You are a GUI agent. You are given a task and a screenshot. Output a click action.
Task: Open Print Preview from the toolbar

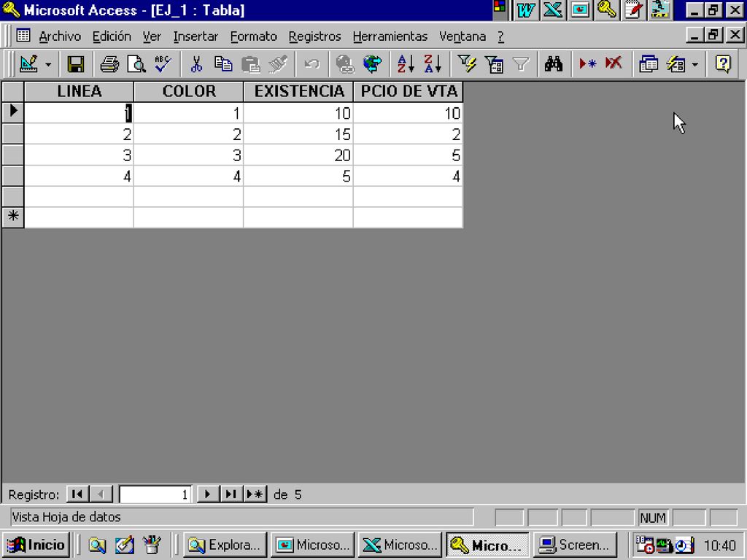pyautogui.click(x=136, y=64)
